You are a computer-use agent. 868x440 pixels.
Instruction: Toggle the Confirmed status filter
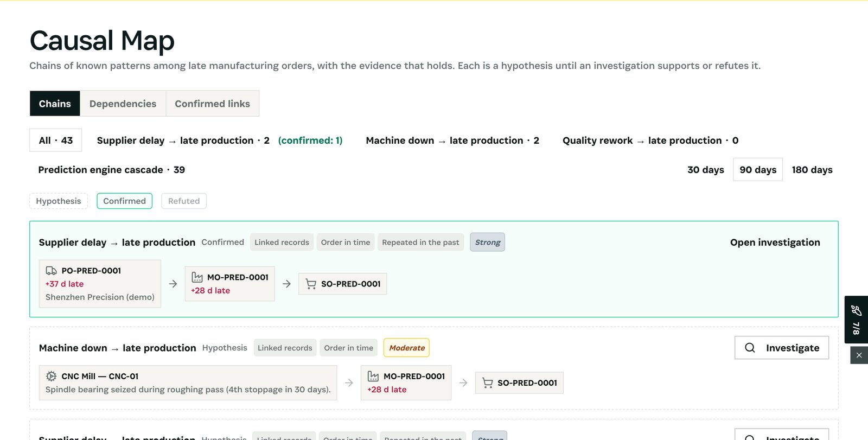(125, 201)
